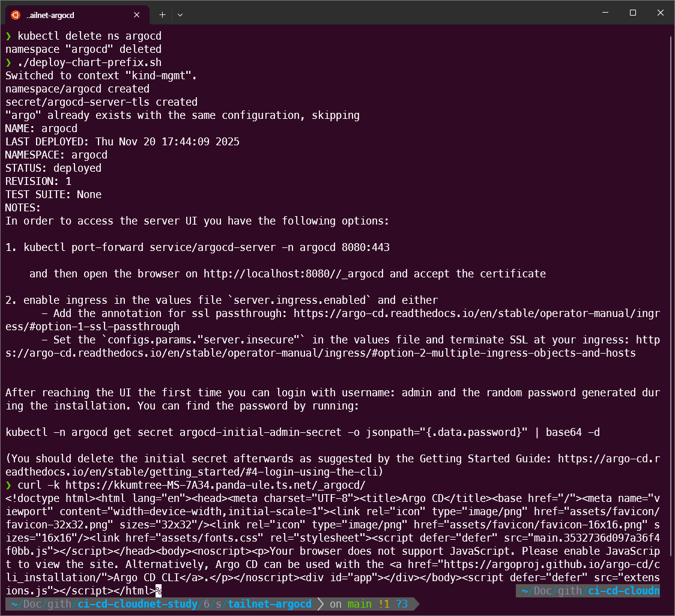Click the 'namespace/argocd created' line

pyautogui.click(x=77, y=89)
